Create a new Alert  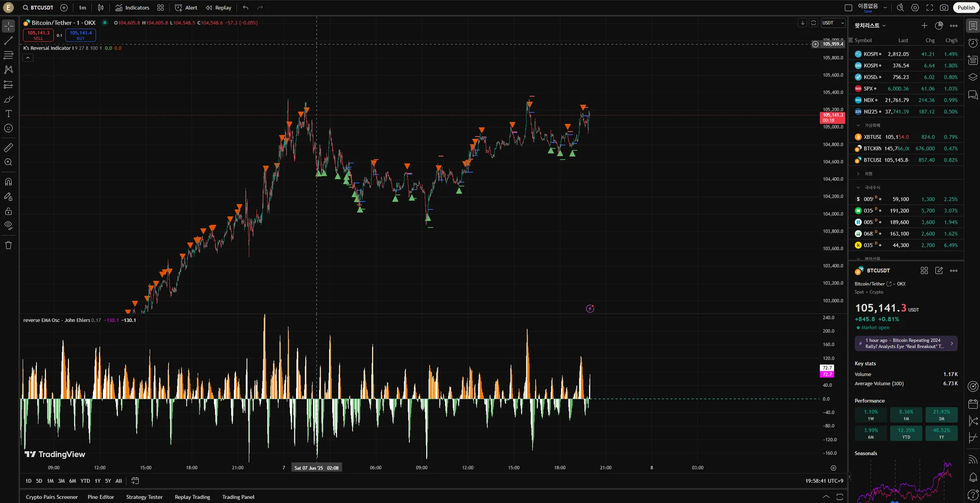186,8
